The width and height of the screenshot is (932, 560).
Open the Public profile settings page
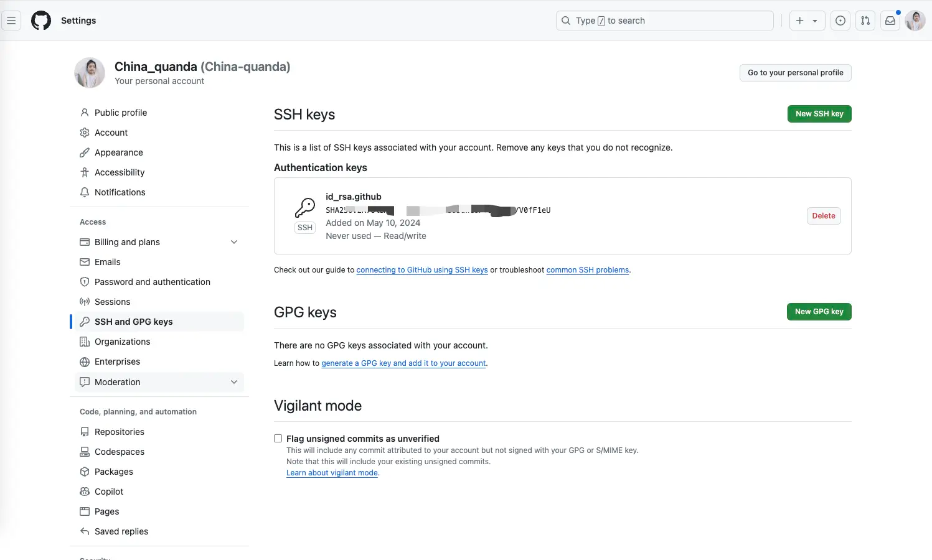pyautogui.click(x=120, y=113)
